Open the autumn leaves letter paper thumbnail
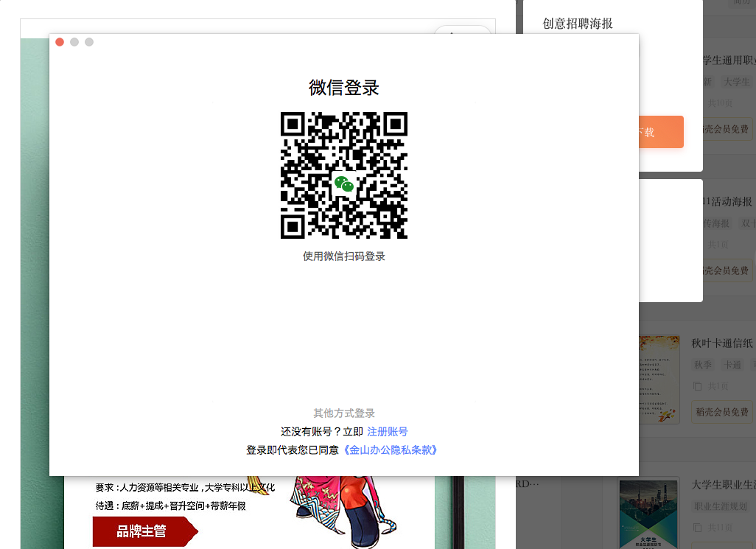 (x=659, y=380)
